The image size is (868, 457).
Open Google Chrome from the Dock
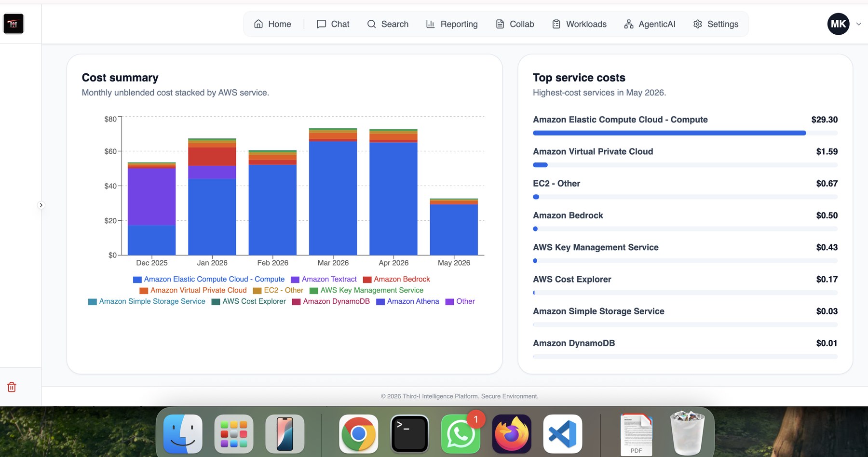pyautogui.click(x=358, y=434)
